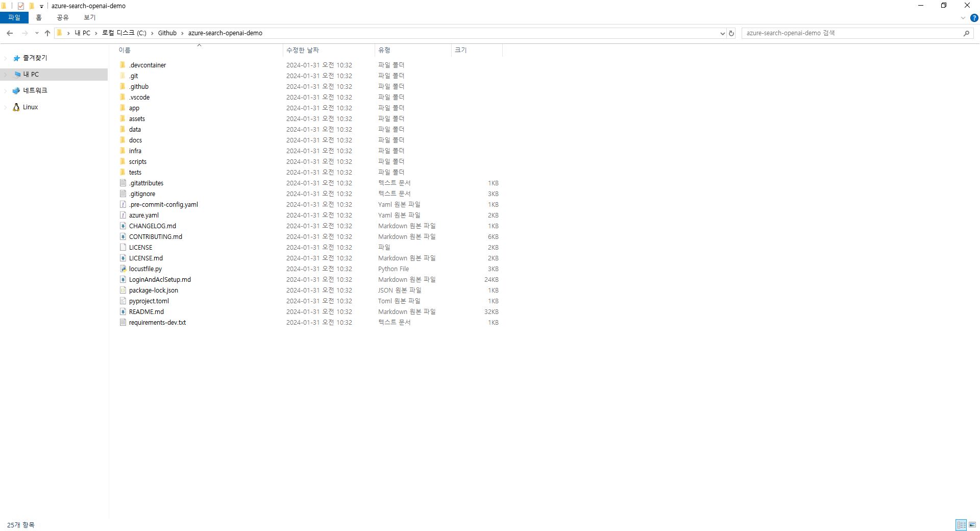Screen dimensions: 980x531
Task: Click the Github breadcrumb in address bar
Action: click(x=167, y=33)
